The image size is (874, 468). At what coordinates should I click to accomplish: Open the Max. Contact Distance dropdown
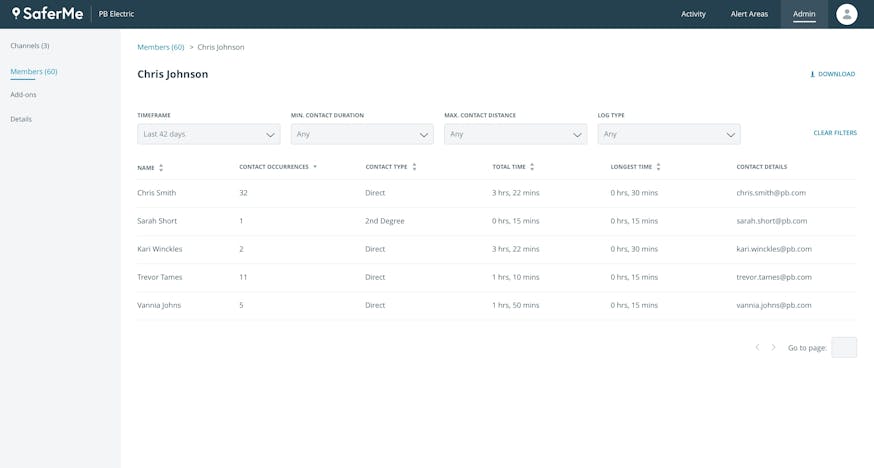click(516, 134)
